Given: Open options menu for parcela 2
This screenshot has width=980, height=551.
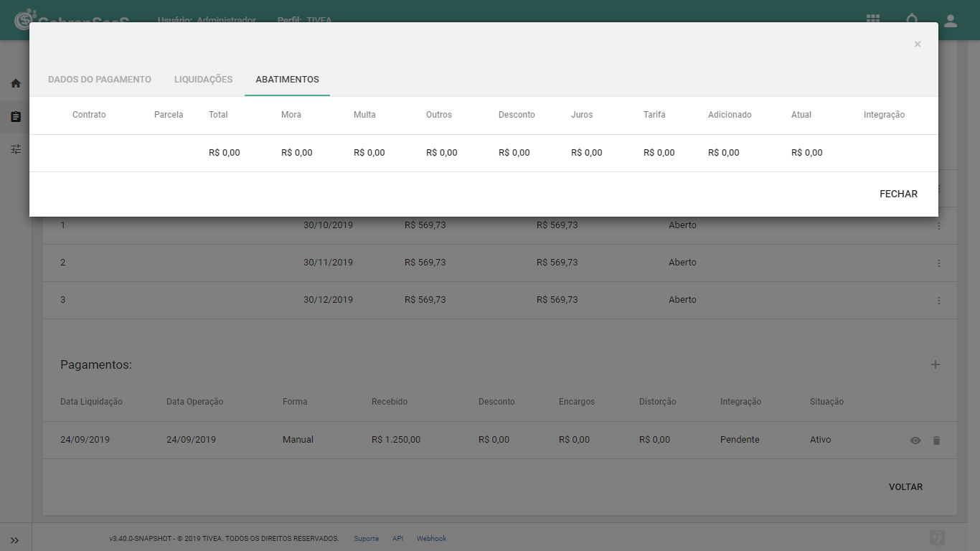Looking at the screenshot, I should pos(938,263).
